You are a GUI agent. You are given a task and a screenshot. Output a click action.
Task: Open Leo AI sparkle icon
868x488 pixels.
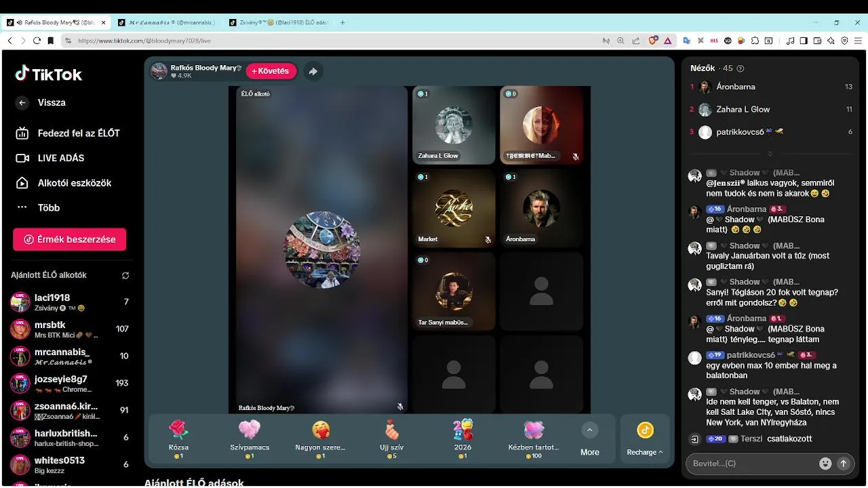point(831,41)
